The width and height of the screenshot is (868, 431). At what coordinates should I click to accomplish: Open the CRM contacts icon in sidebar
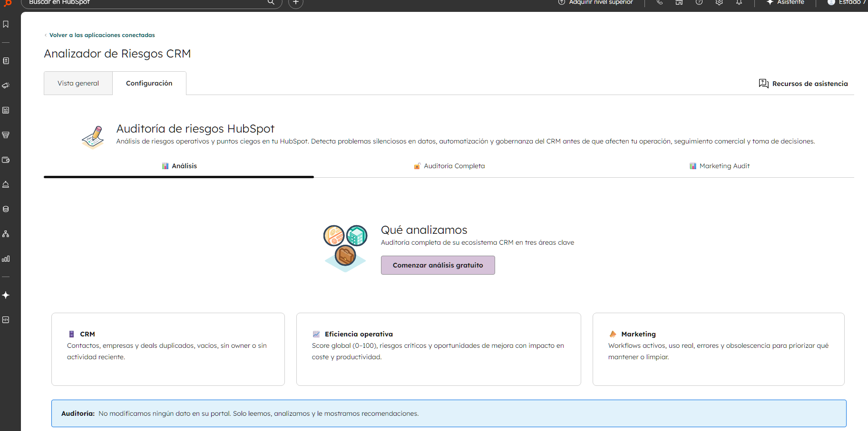coord(6,61)
